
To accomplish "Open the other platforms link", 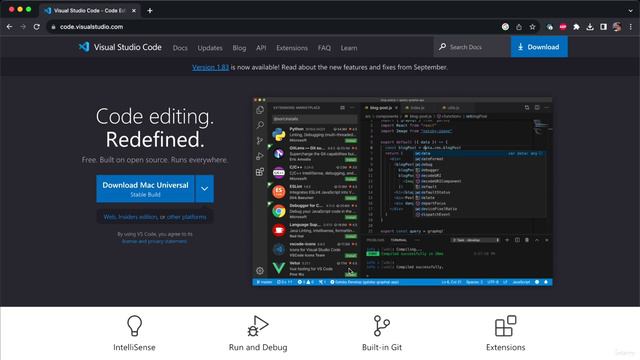I will pyautogui.click(x=187, y=217).
